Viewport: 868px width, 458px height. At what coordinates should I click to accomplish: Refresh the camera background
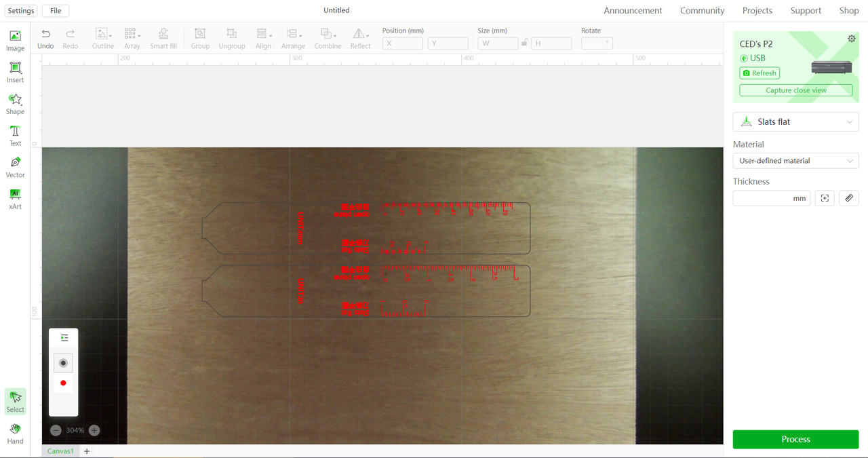click(x=759, y=73)
